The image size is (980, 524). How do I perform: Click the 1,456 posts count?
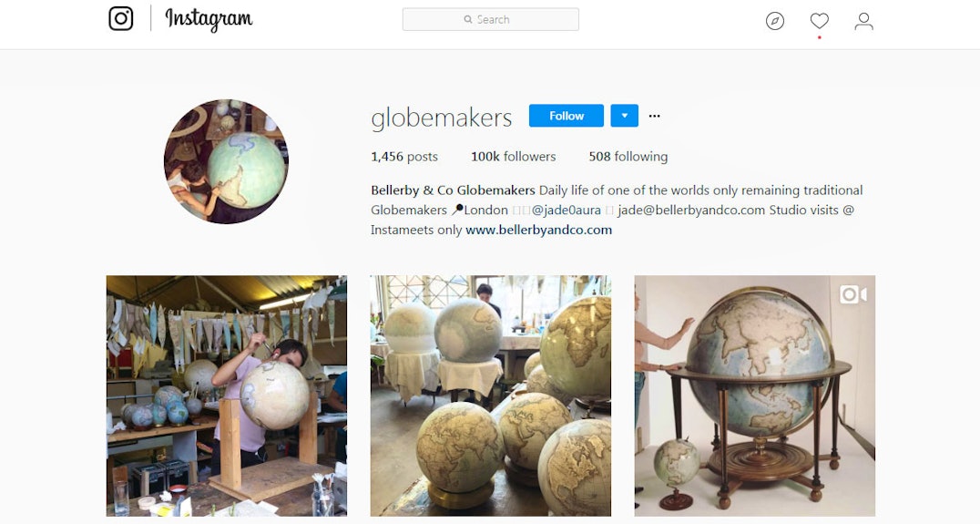404,157
